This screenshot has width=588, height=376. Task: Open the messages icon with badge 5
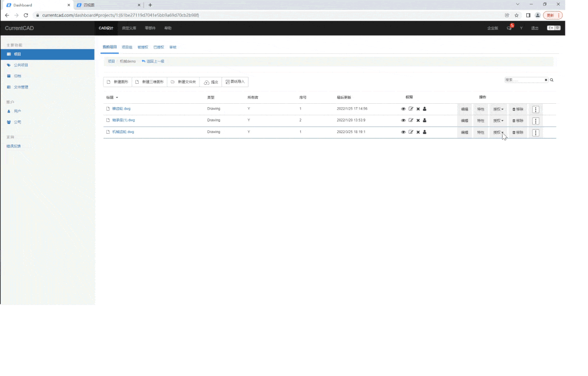tap(510, 28)
